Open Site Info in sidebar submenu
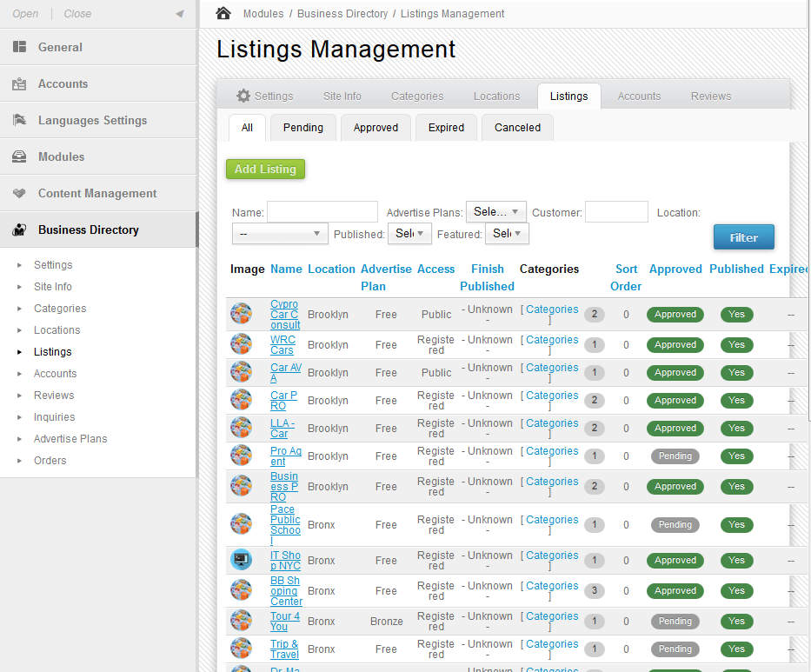This screenshot has width=811, height=672. 53,286
